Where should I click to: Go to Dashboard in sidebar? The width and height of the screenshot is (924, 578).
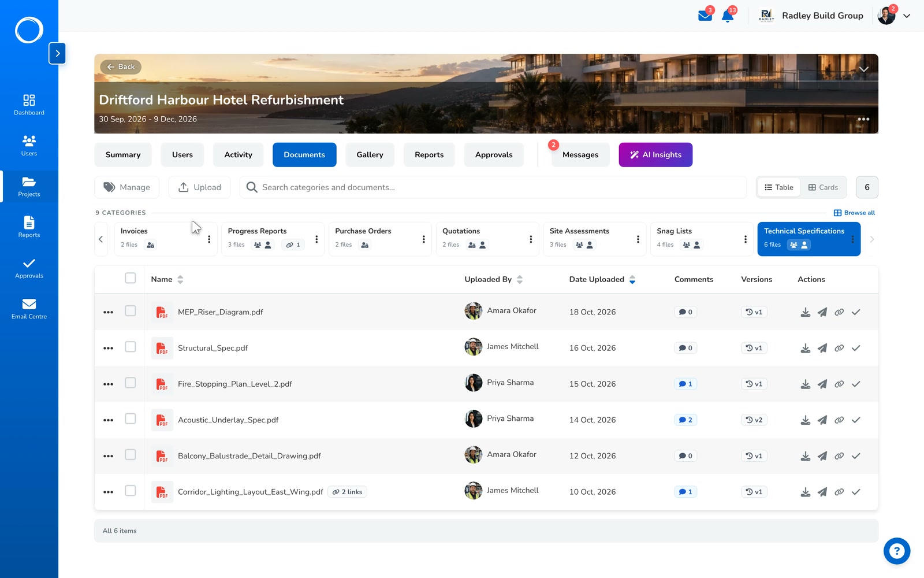29,105
